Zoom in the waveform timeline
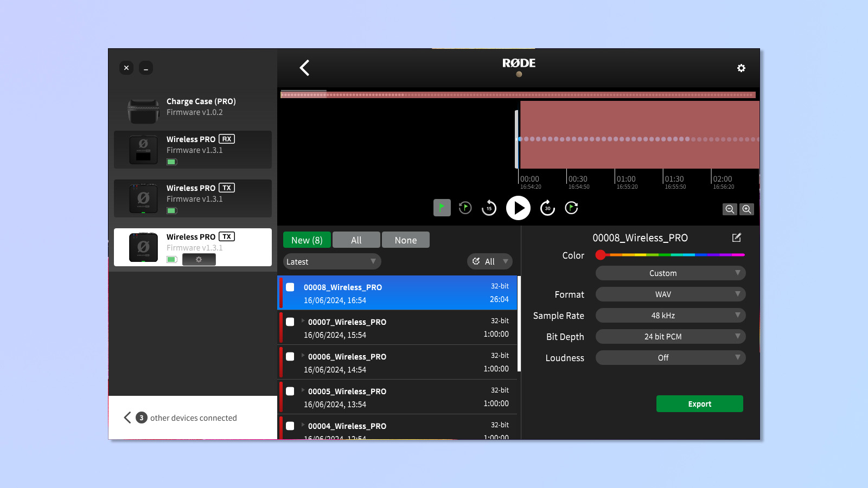The image size is (868, 488). click(747, 209)
